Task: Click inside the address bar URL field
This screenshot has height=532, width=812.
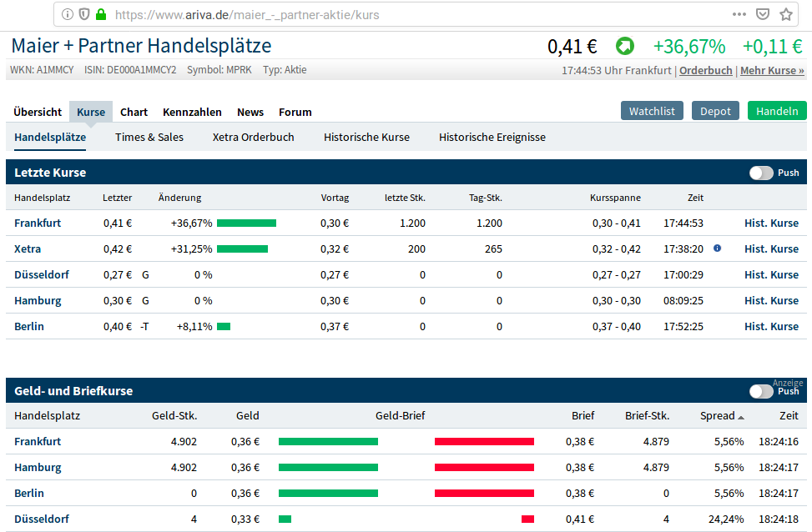Action: [x=250, y=14]
